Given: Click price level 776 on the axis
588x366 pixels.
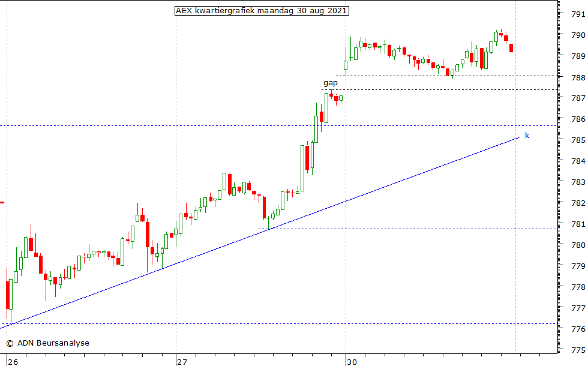Looking at the screenshot, I should point(578,329).
